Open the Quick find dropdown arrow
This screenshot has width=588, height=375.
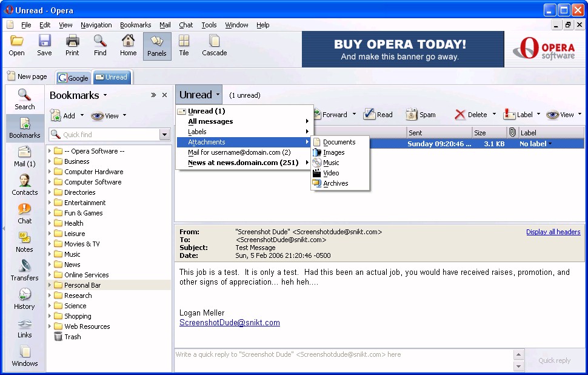pyautogui.click(x=164, y=135)
